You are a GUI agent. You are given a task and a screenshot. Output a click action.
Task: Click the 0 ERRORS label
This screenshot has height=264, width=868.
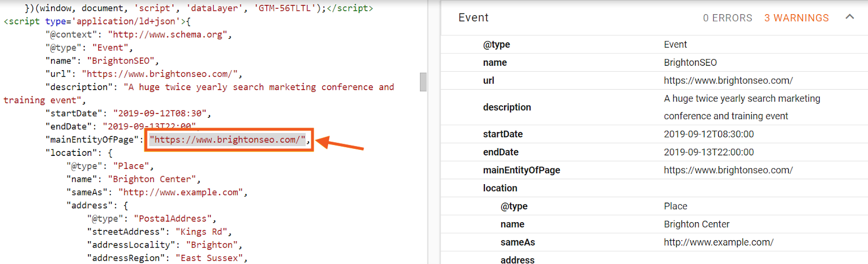[727, 18]
